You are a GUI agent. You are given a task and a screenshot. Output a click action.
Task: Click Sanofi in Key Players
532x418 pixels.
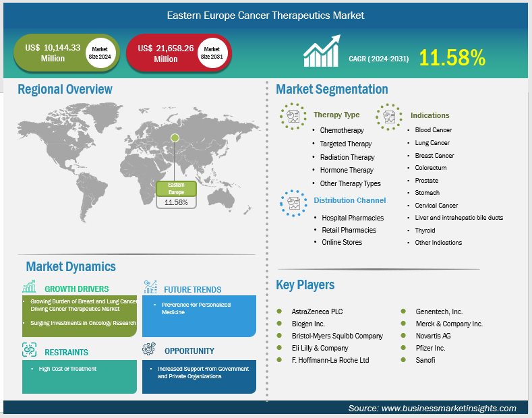click(425, 360)
